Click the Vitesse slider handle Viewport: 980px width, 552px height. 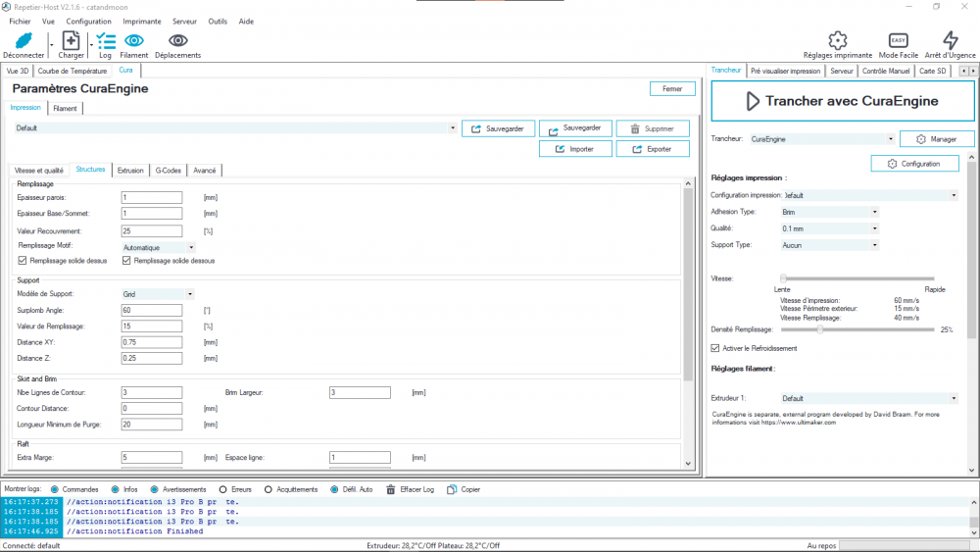pos(783,278)
